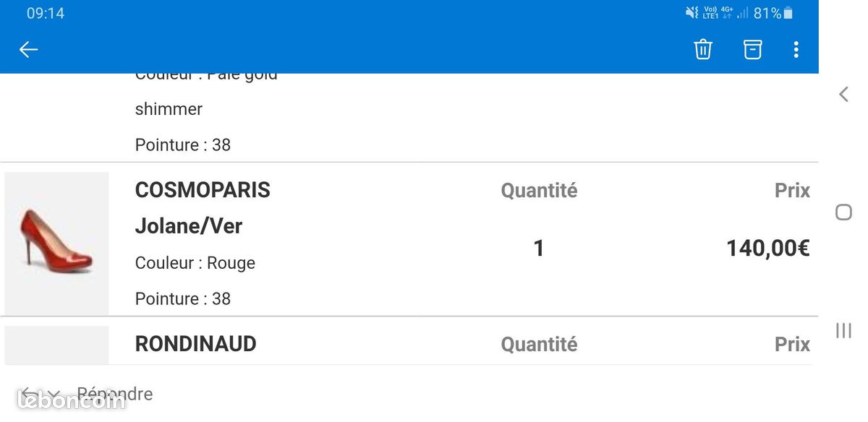The height and width of the screenshot is (422, 868).
Task: Delete this email with the trash icon
Action: pyautogui.click(x=703, y=49)
